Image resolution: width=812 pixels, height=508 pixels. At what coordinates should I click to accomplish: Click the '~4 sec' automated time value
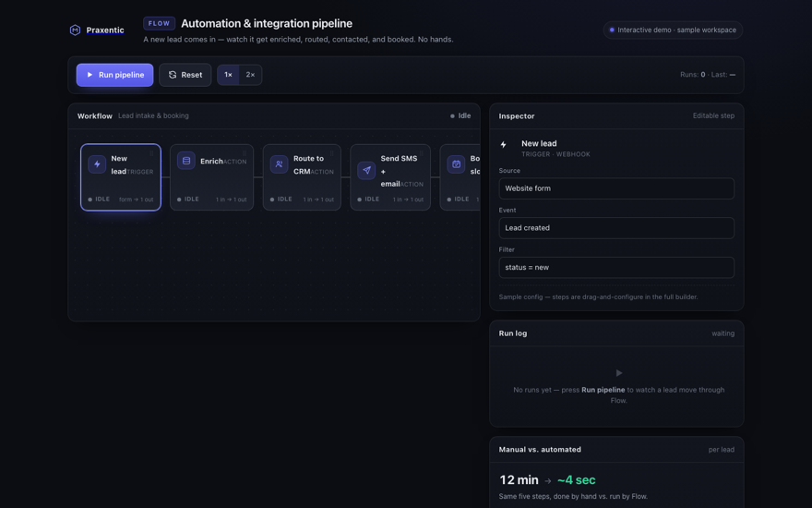coord(577,480)
